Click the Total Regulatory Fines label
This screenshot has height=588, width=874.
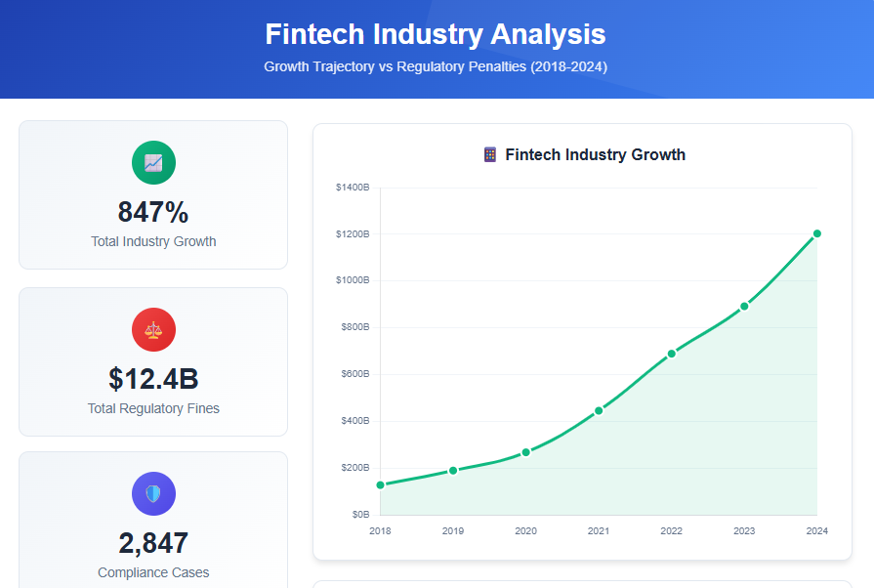tap(153, 408)
